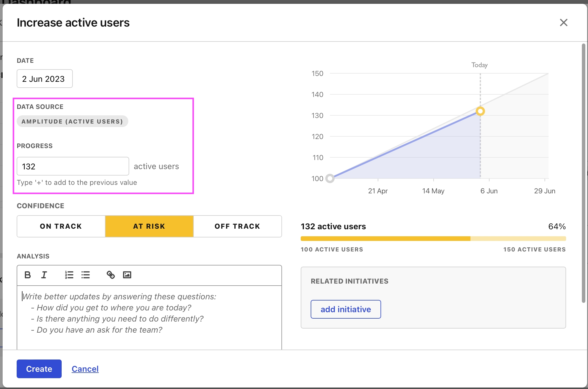Toggle italic formatting in Analysis editor
This screenshot has width=588, height=389.
44,275
